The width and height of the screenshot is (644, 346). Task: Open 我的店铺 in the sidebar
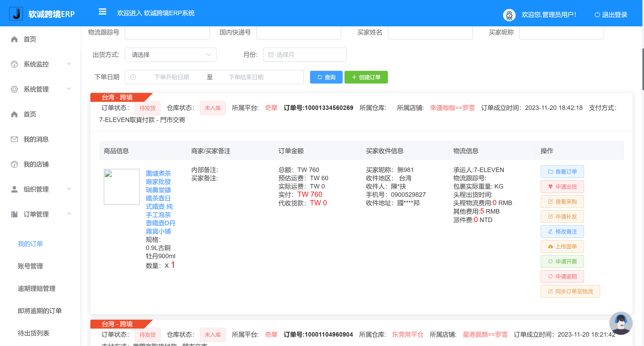36,164
